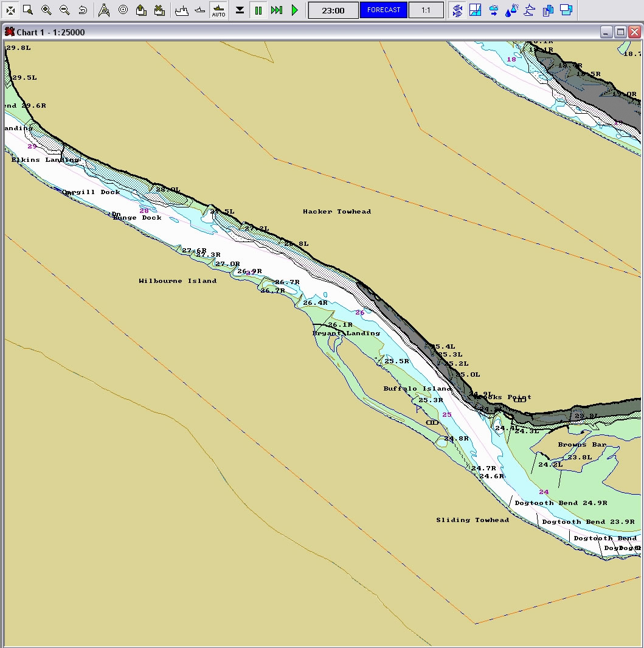The image size is (644, 648).
Task: Click mile marker 28 on river
Action: 144,211
